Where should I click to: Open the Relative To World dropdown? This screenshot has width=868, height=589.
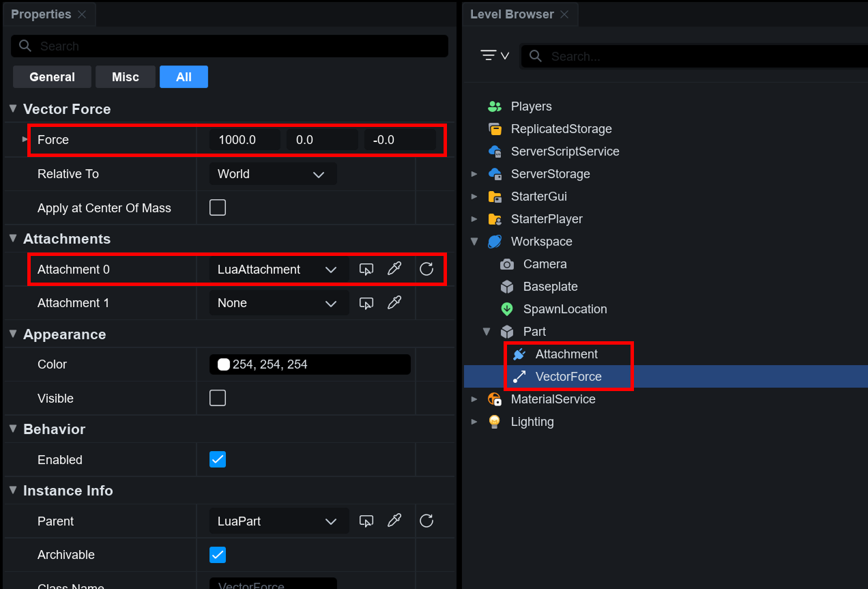click(x=272, y=174)
